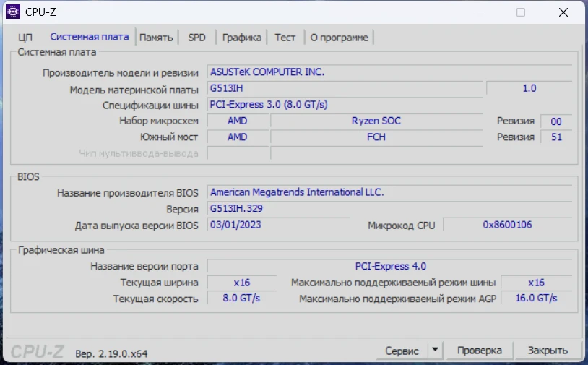
Task: Close the window with the X button
Action: pos(563,12)
